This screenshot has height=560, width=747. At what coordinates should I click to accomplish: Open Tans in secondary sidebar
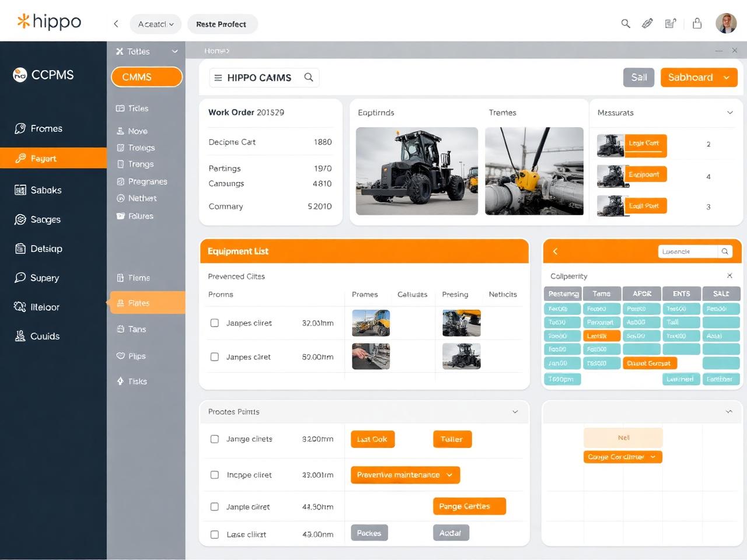[131, 329]
